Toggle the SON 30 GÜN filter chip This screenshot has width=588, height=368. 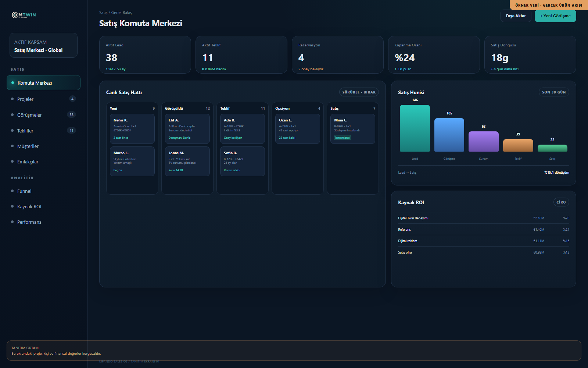(554, 92)
